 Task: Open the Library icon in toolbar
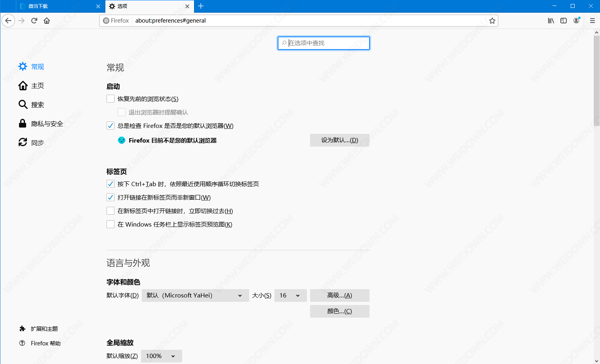pyautogui.click(x=551, y=21)
